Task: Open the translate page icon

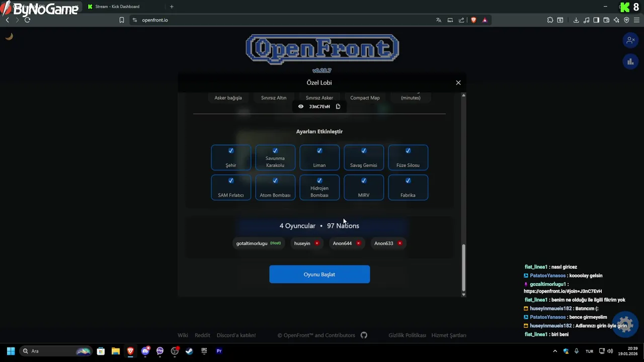Action: (x=439, y=20)
